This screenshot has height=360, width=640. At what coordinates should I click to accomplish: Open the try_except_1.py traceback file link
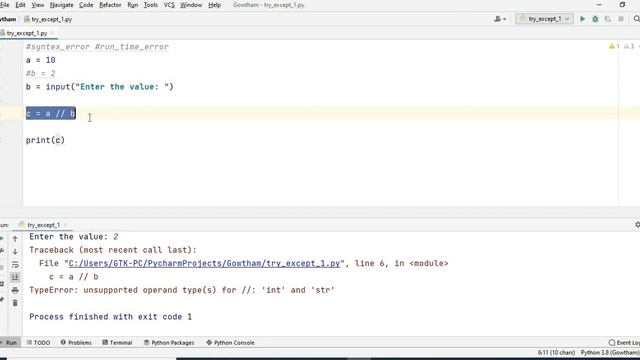click(x=204, y=263)
